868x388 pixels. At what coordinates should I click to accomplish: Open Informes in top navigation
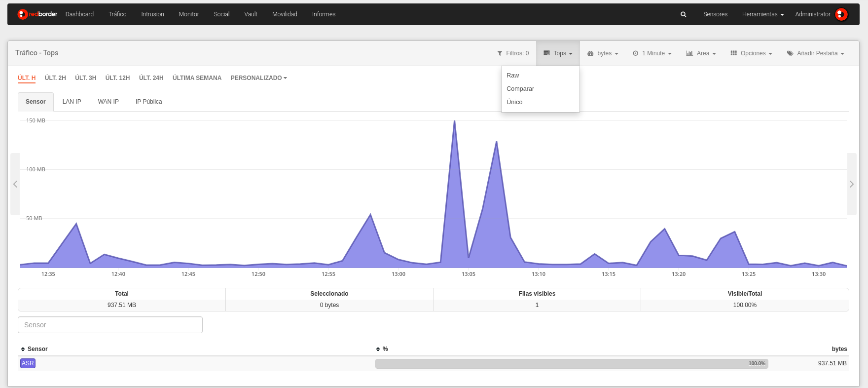coord(324,14)
